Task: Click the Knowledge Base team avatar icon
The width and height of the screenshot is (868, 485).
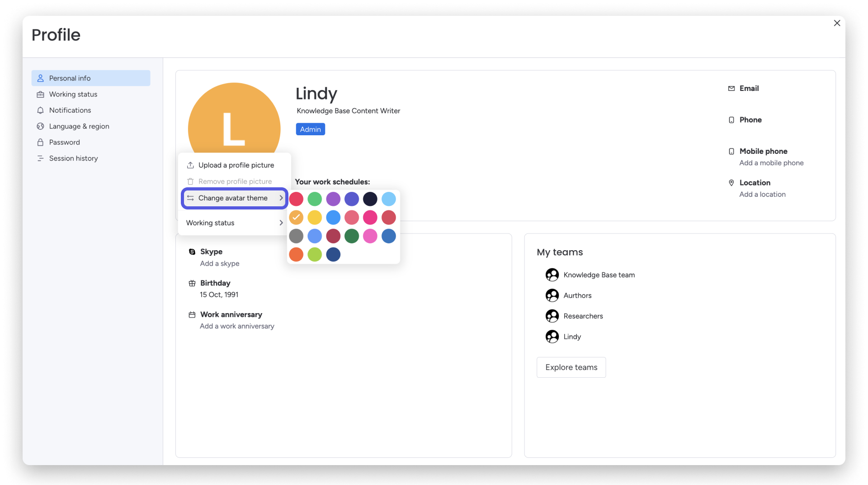Action: pos(552,275)
